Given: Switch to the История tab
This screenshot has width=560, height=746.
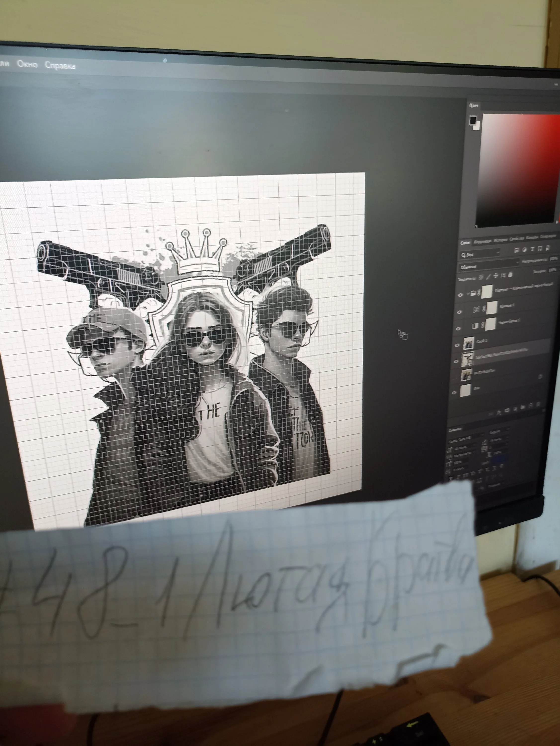Looking at the screenshot, I should (500, 240).
